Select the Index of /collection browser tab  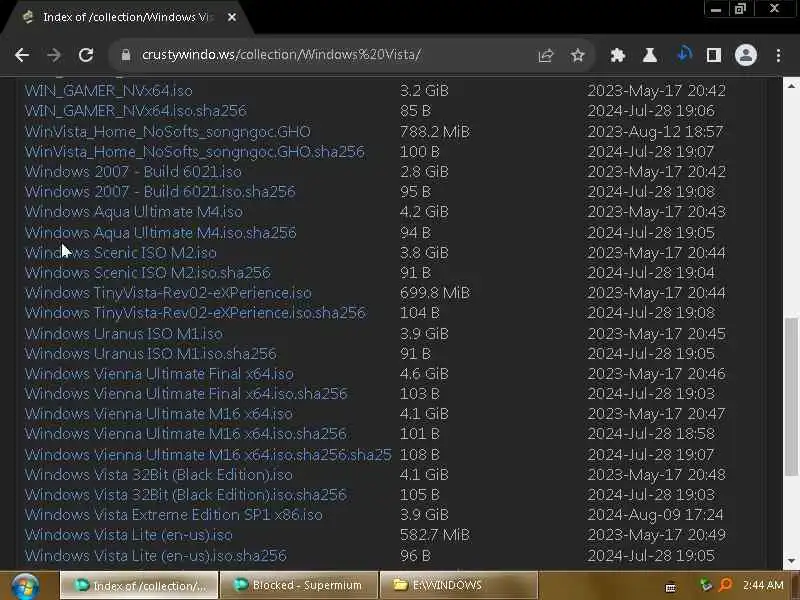click(125, 17)
